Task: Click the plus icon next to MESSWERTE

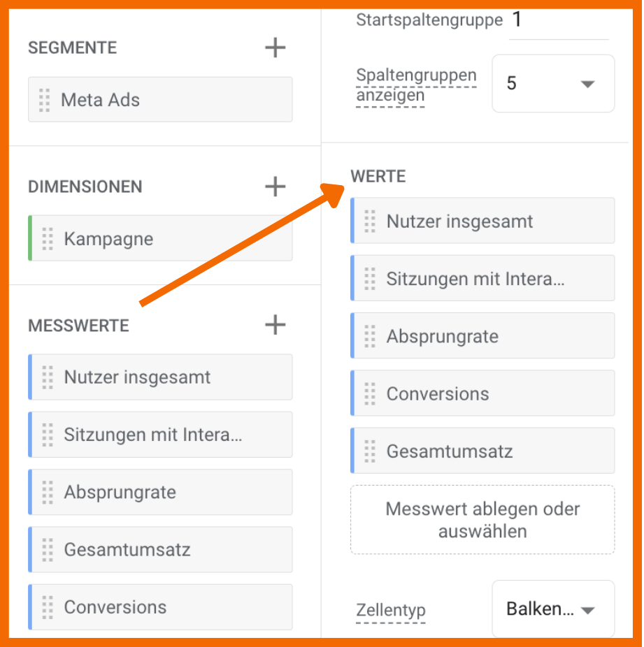Action: coord(275,325)
